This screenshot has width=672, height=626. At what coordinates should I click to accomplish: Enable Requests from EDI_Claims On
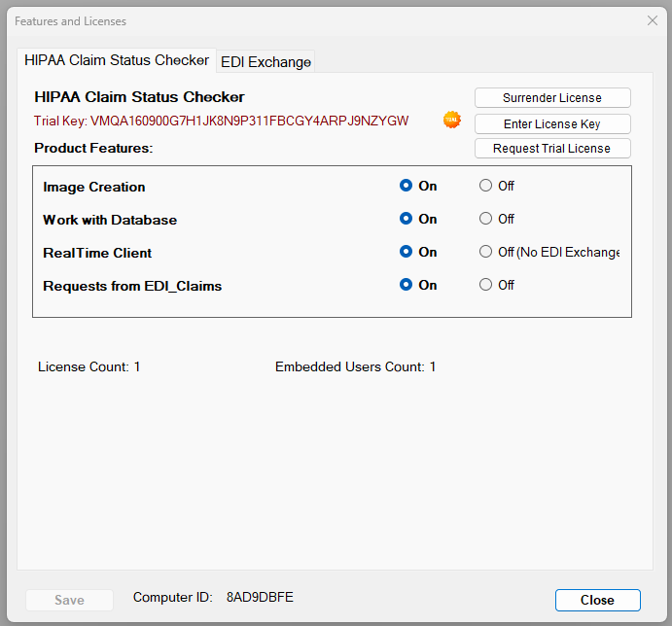pyautogui.click(x=418, y=285)
